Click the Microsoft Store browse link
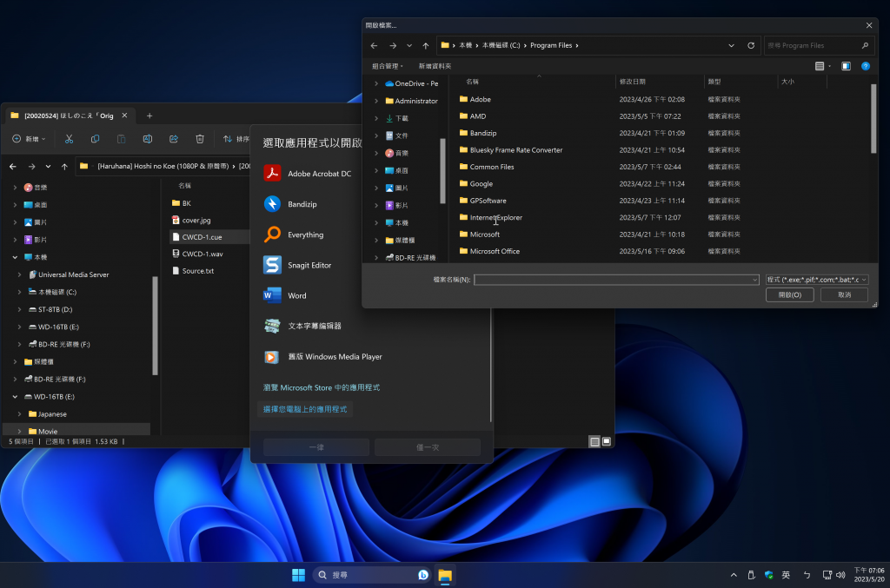 (322, 387)
